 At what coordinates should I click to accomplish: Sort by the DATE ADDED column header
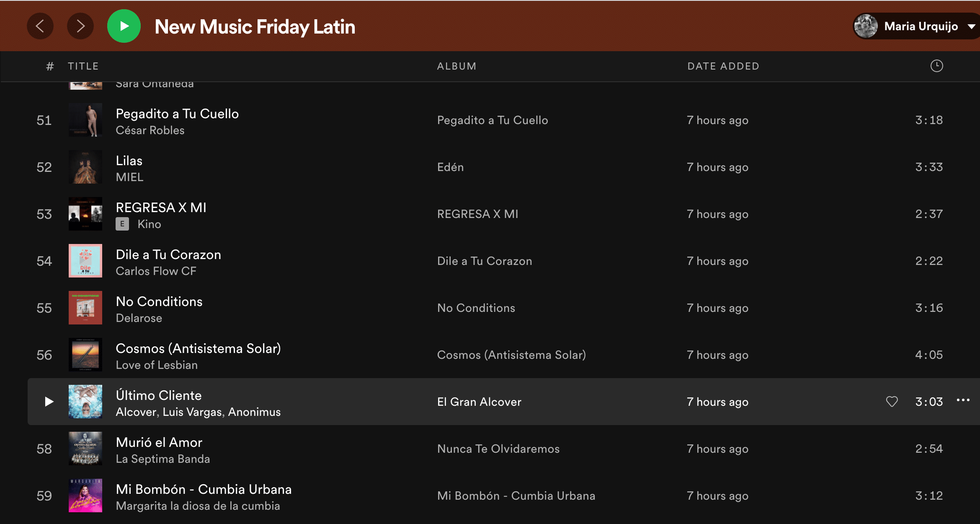point(723,66)
